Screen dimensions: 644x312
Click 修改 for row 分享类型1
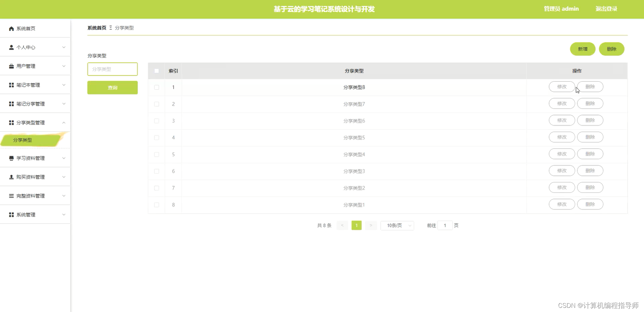(x=562, y=204)
